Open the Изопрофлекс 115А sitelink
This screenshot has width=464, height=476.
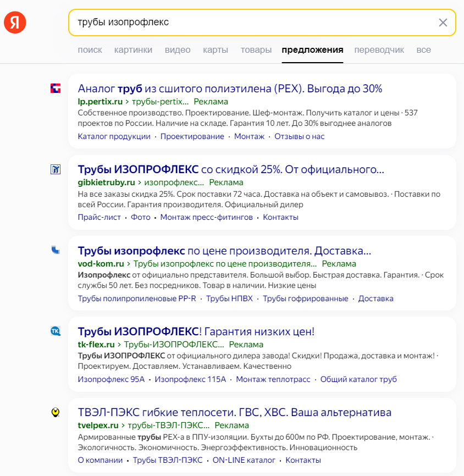190,379
